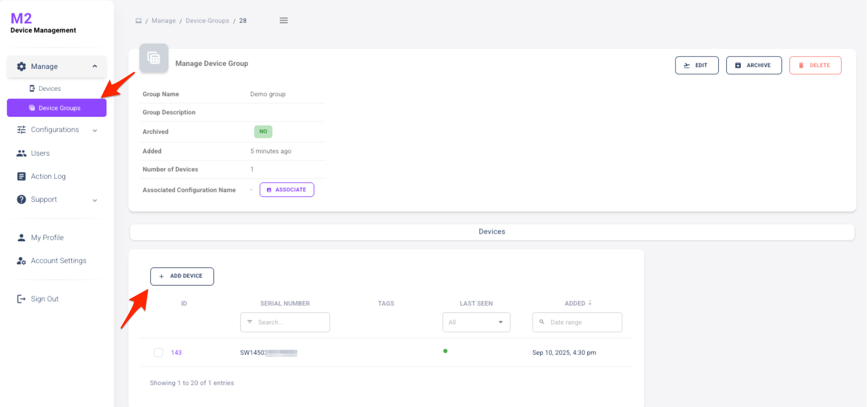
Task: Go to My Profile page
Action: (47, 238)
